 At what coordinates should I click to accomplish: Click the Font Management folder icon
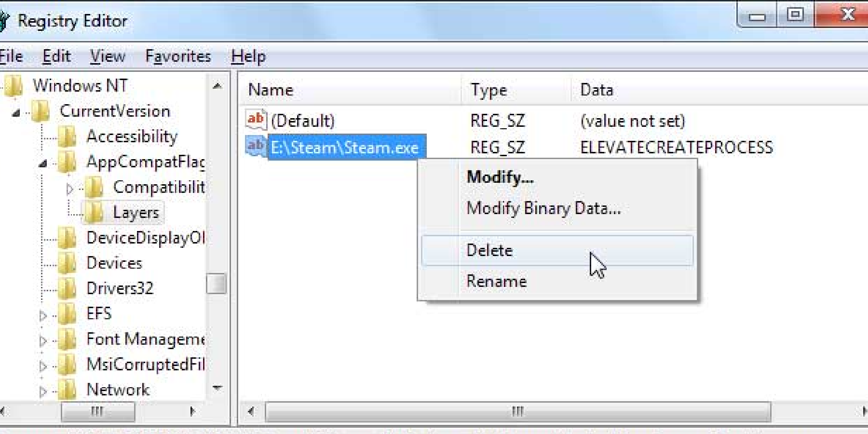pyautogui.click(x=67, y=339)
